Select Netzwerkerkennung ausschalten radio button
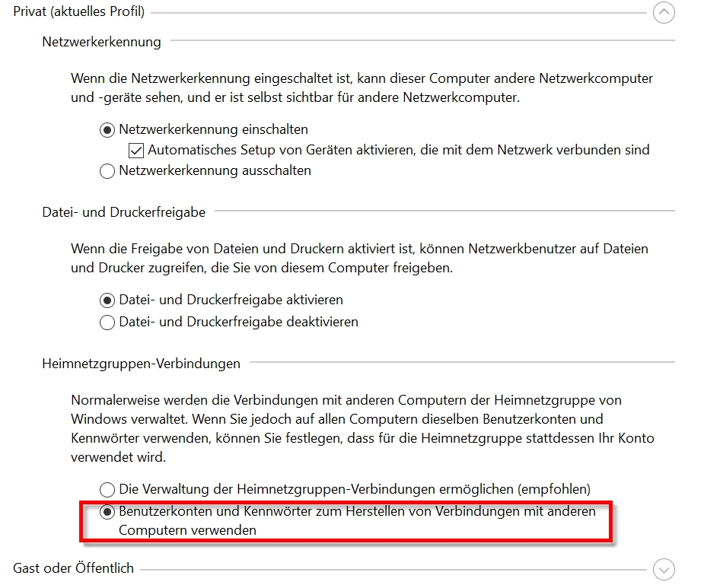 click(x=107, y=171)
